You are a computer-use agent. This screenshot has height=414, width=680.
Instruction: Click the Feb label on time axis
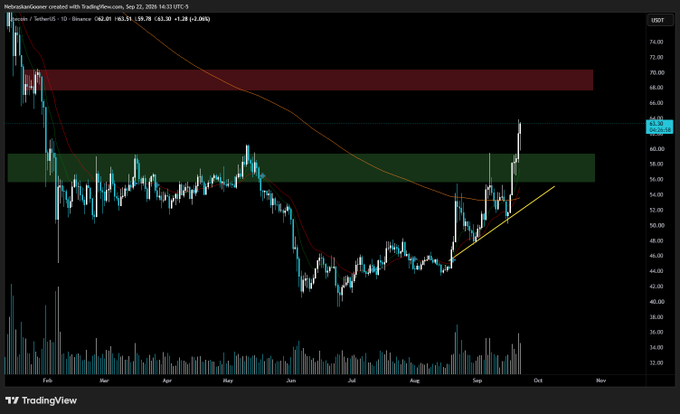47,381
